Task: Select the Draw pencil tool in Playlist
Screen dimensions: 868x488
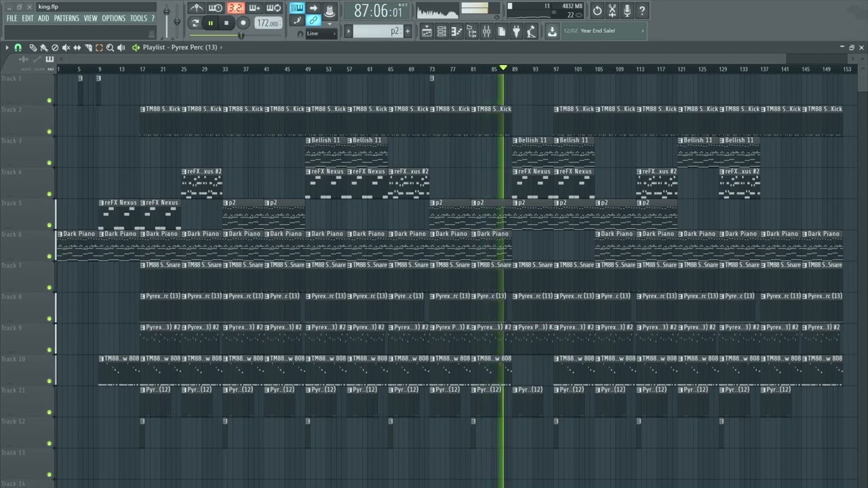Action: pyautogui.click(x=33, y=47)
